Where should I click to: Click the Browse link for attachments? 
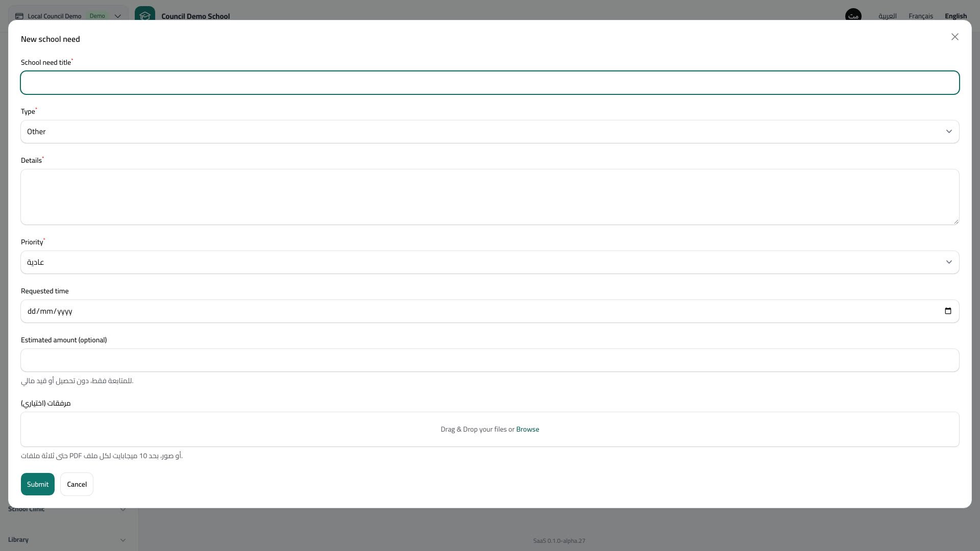(x=527, y=429)
